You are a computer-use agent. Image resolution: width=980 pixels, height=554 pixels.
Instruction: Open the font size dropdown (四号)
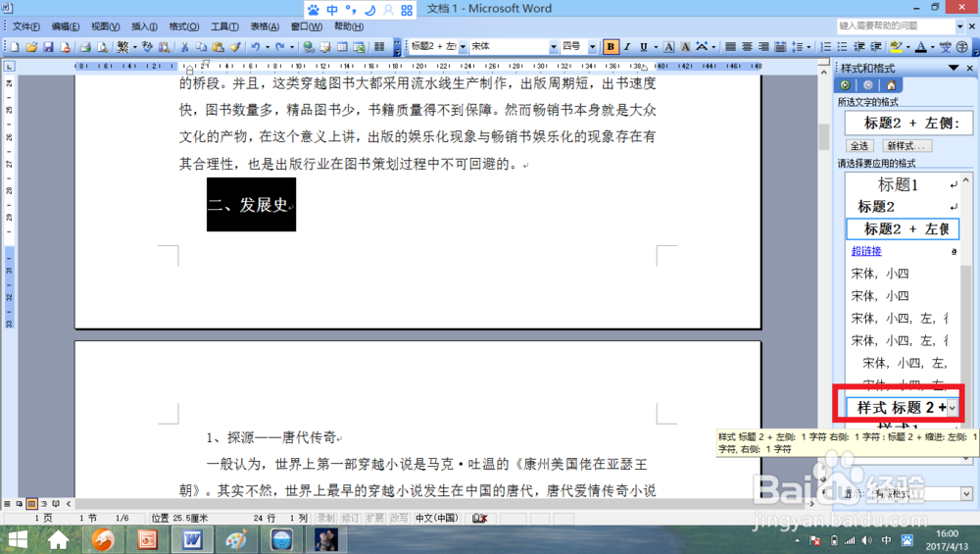(x=593, y=47)
